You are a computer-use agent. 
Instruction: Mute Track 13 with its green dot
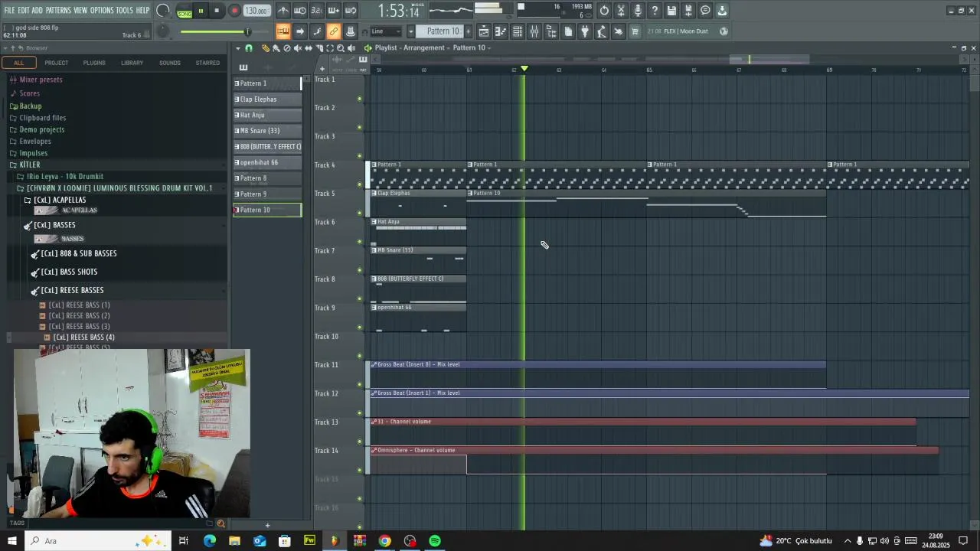pyautogui.click(x=359, y=442)
